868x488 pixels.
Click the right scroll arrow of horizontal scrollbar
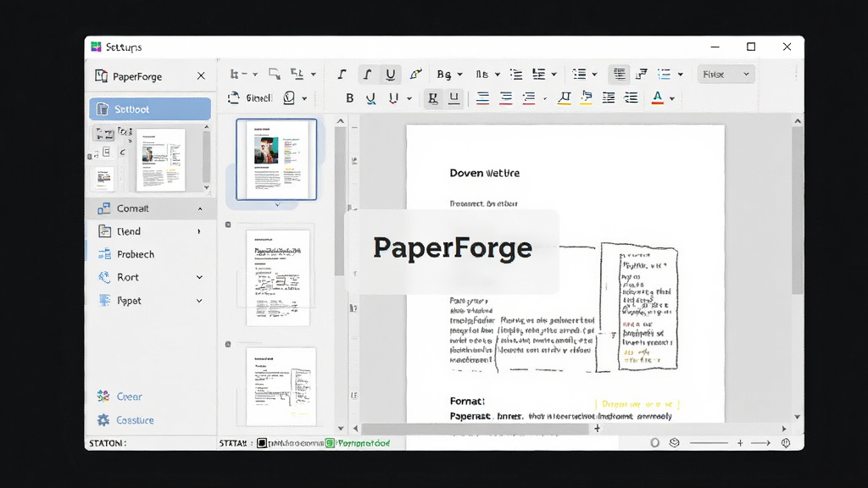(784, 428)
